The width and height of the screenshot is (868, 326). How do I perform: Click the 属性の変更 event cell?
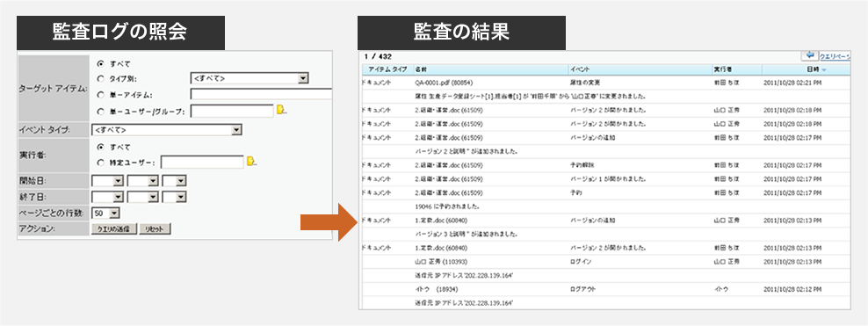point(585,83)
